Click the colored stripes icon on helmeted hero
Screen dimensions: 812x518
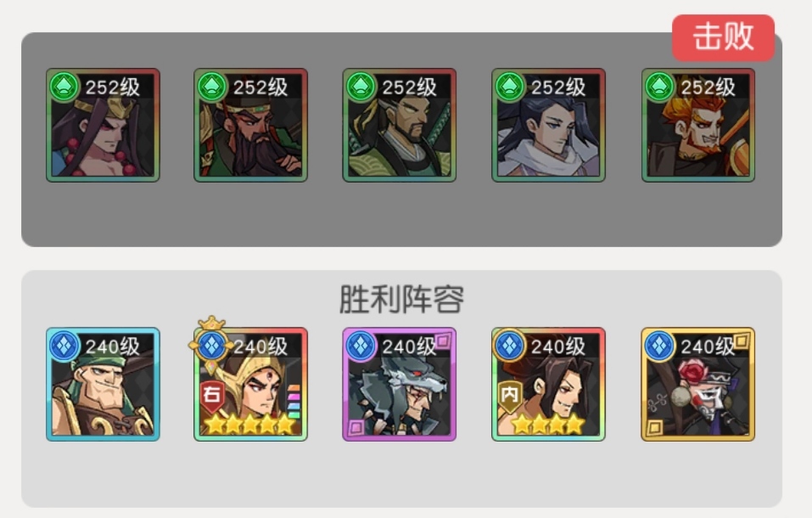click(x=294, y=402)
